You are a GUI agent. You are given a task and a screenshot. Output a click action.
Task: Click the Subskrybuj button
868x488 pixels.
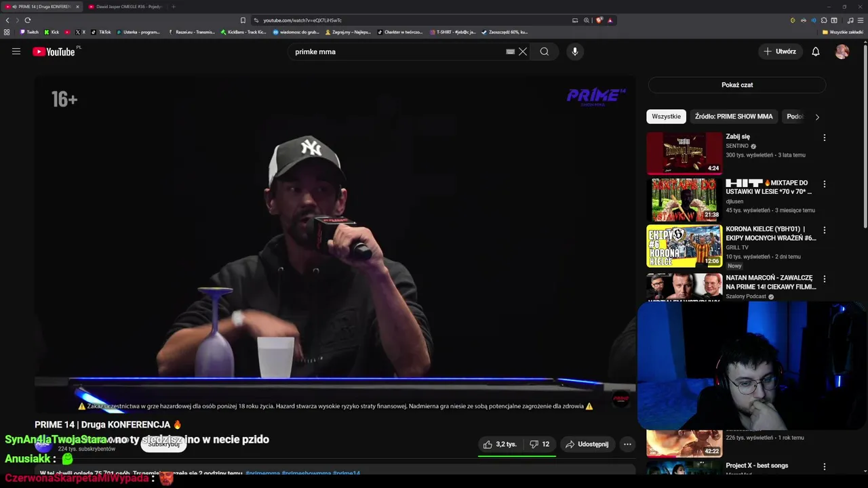tap(163, 444)
